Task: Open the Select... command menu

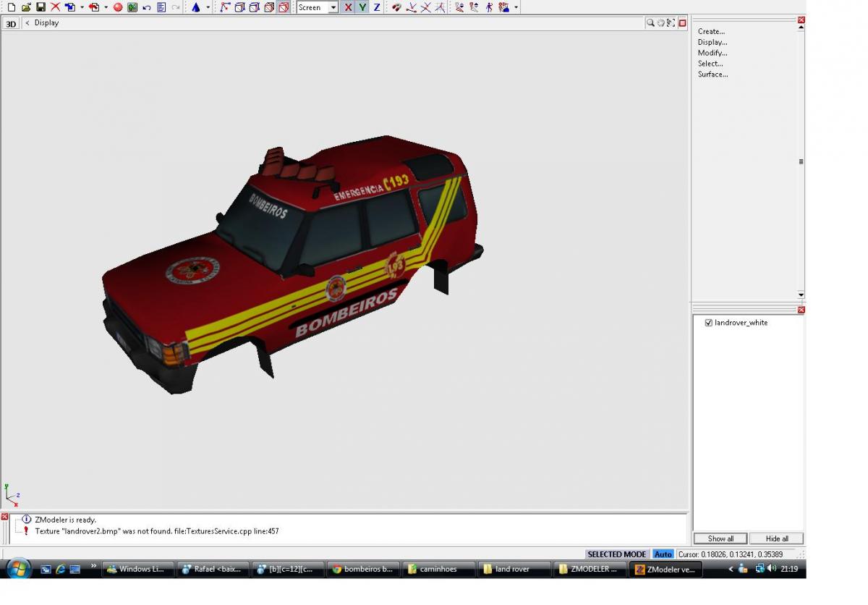Action: point(710,64)
